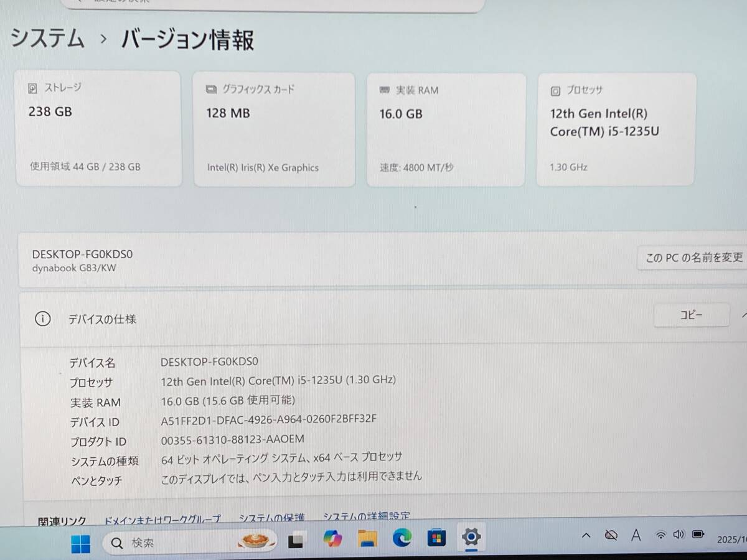Click '1.30 GHz' in processor card

[569, 167]
